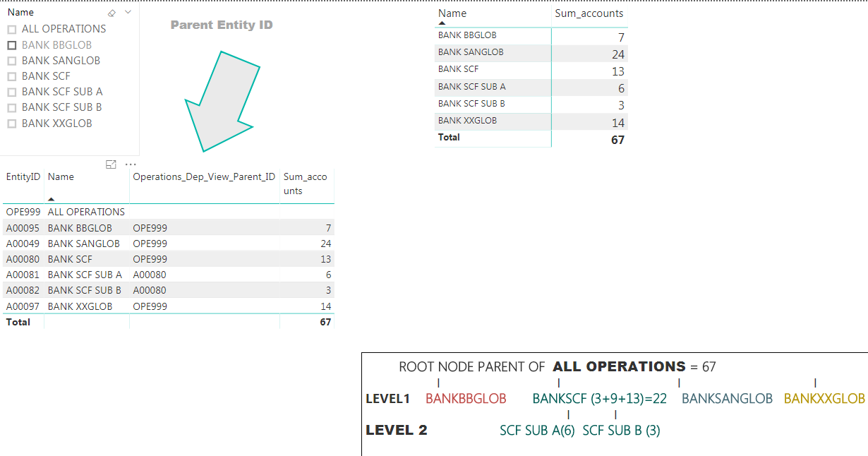The image size is (868, 456).
Task: Tick the BANK BBGLOB slicer checkbox
Action: pos(11,45)
